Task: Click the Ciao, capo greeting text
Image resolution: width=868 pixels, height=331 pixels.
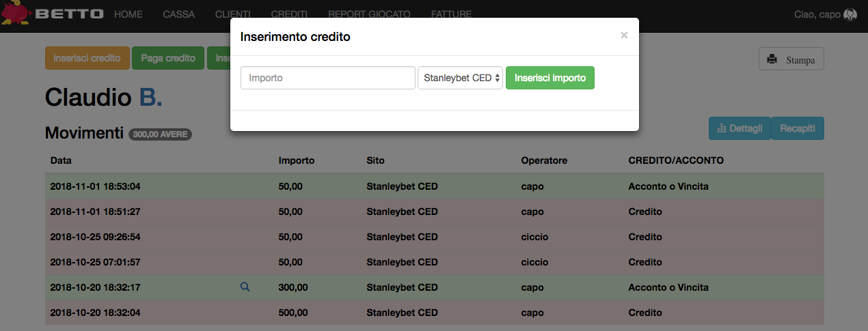Action: 817,14
